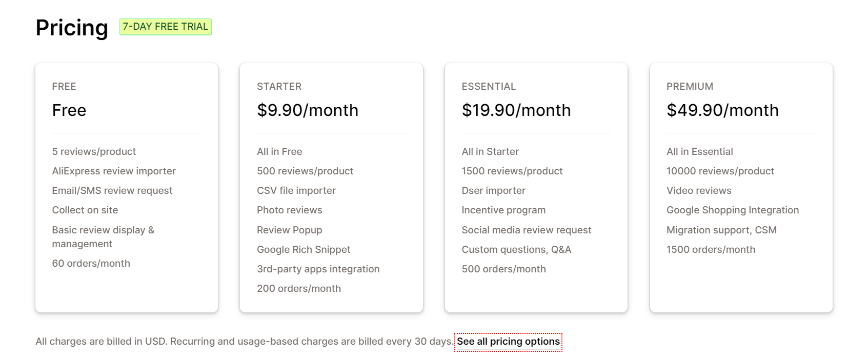The width and height of the screenshot is (868, 357).
Task: Click Google Rich Snippet feature text
Action: click(x=304, y=250)
